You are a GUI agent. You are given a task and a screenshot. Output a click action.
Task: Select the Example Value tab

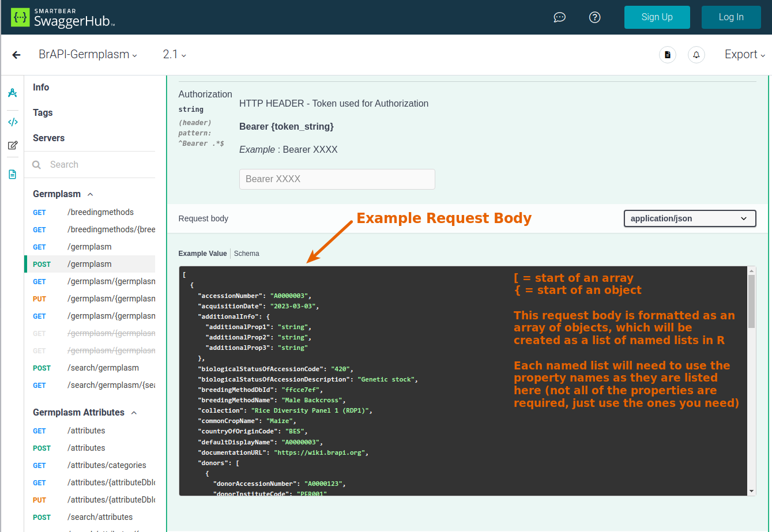point(202,254)
